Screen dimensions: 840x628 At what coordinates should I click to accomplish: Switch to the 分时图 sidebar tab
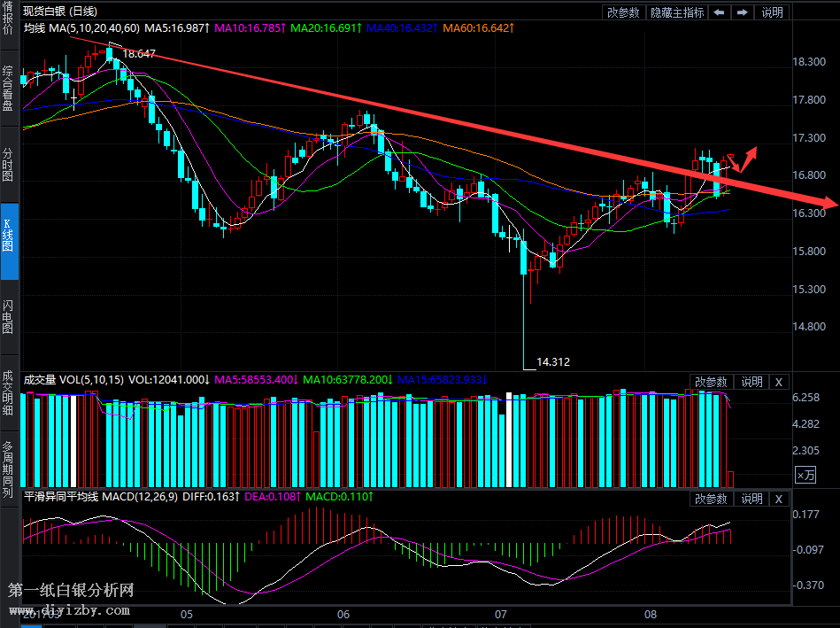click(8, 164)
